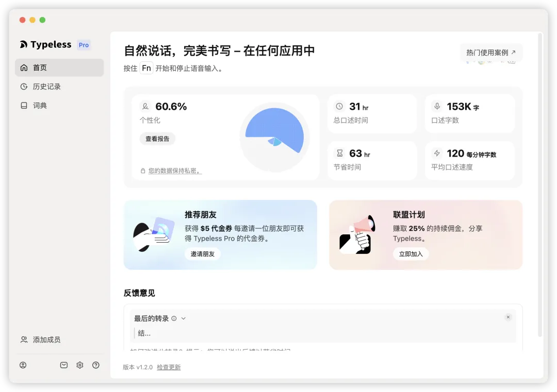Click the 结... transcription snippet
Image resolution: width=557 pixels, height=392 pixels.
(144, 333)
